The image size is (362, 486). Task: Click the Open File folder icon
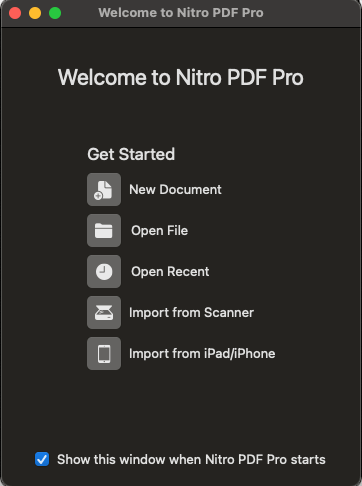(104, 230)
